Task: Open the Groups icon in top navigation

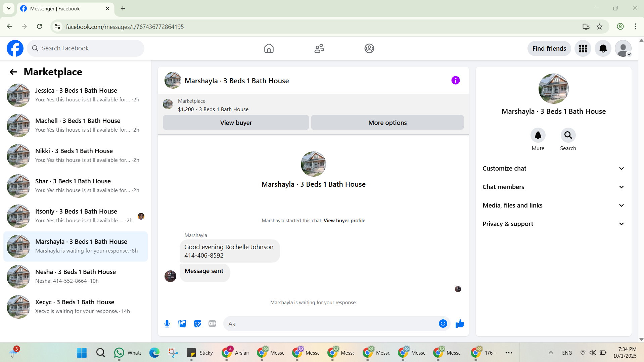Action: tap(369, 48)
